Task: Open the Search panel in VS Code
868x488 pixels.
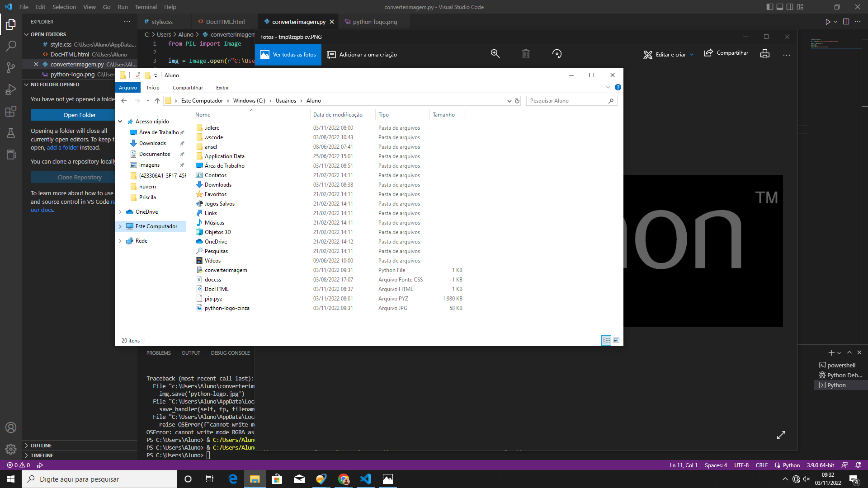Action: coord(11,46)
